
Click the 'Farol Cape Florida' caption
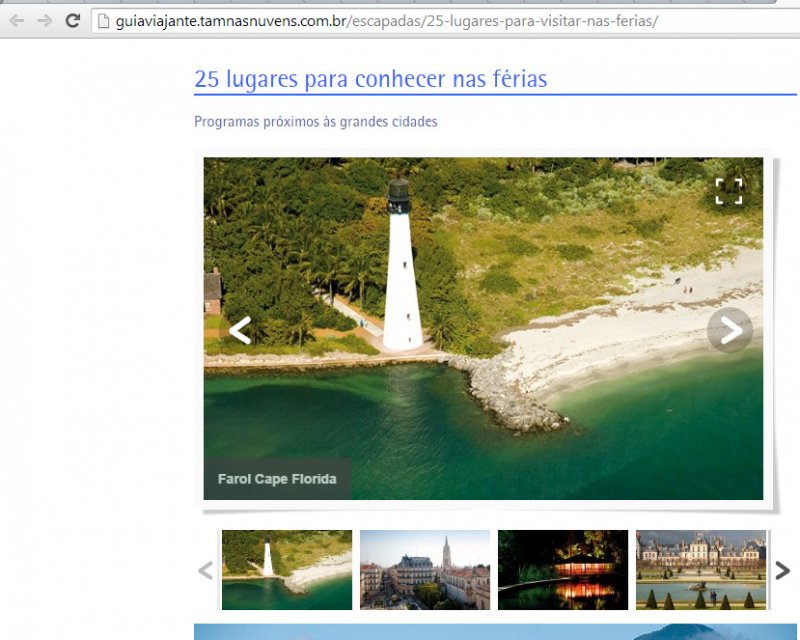(x=277, y=479)
